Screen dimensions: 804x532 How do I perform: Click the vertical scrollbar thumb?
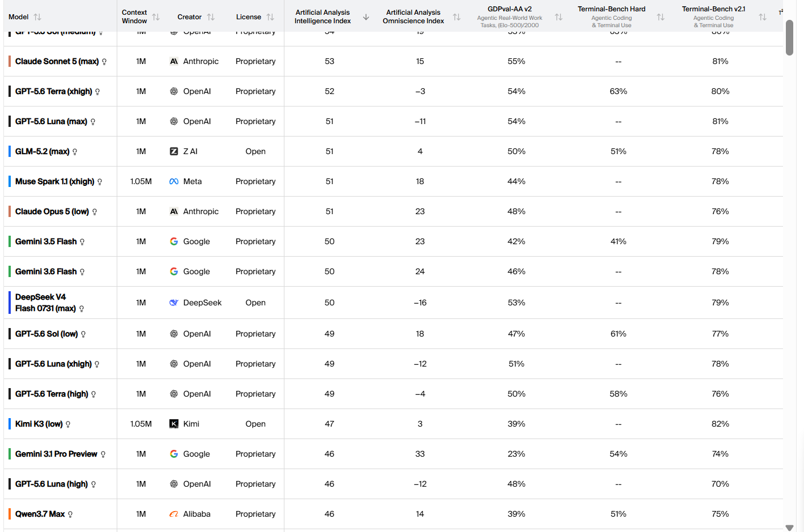pyautogui.click(x=789, y=37)
